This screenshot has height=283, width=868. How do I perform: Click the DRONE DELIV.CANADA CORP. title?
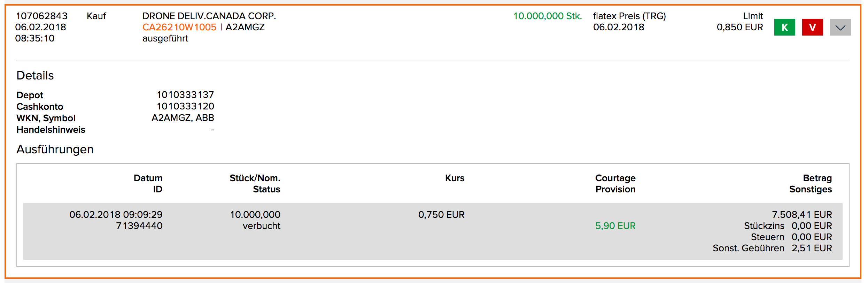(209, 16)
